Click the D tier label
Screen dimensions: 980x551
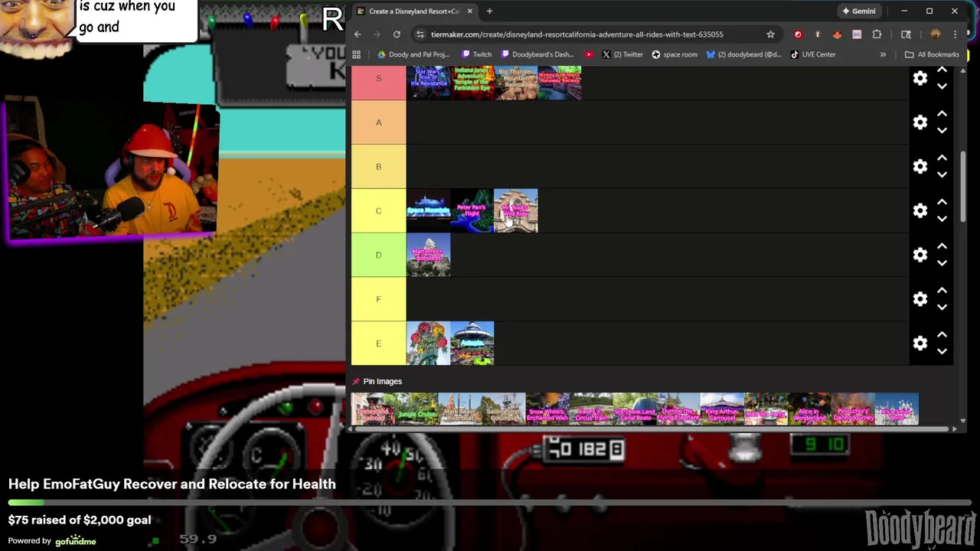pos(378,255)
